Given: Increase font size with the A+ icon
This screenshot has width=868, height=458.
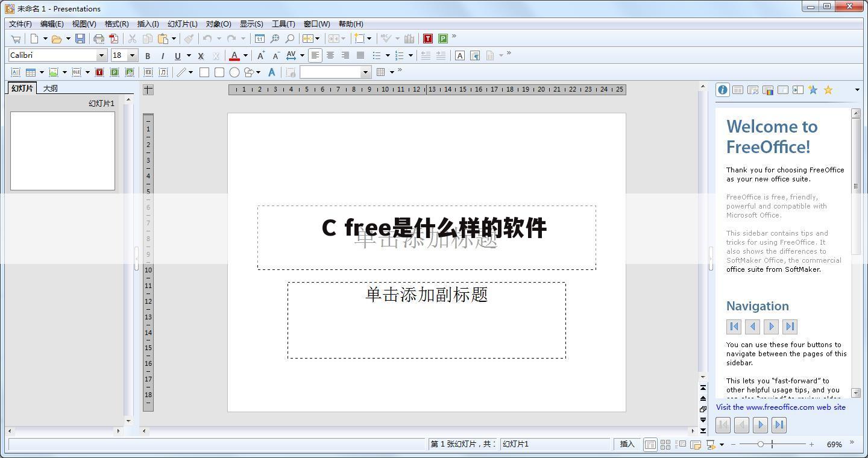Looking at the screenshot, I should (x=261, y=55).
